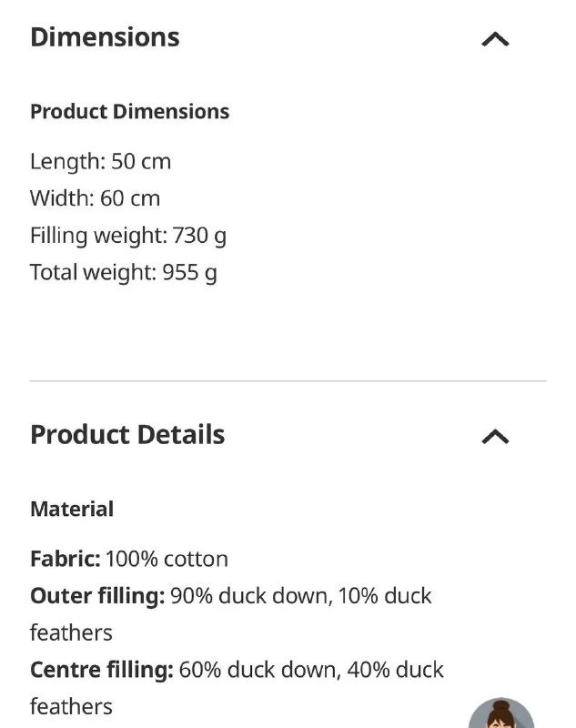Collapse the Dimensions section chevron
Image resolution: width=576 pixels, height=728 pixels.
click(x=495, y=39)
